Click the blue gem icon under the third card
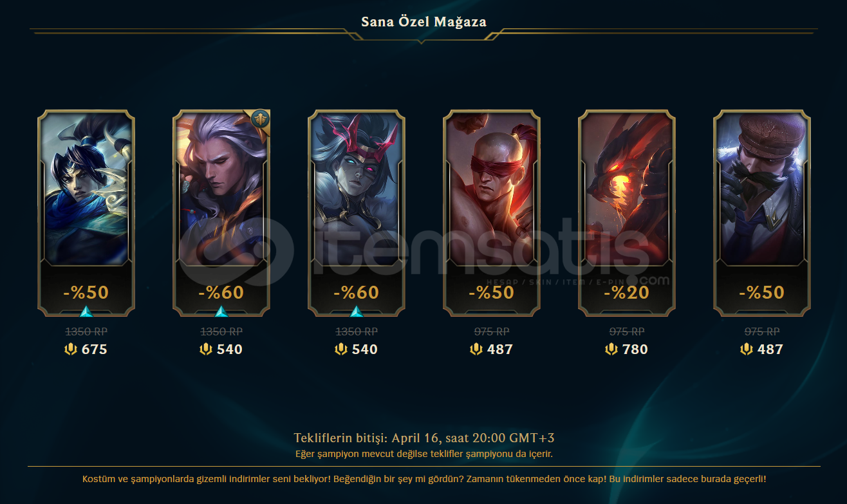This screenshot has height=504, width=847. pyautogui.click(x=357, y=312)
